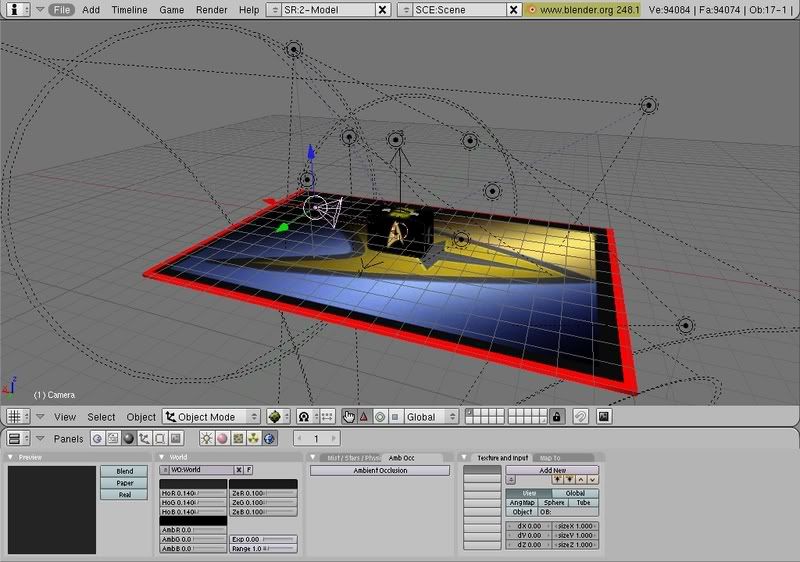Image resolution: width=800 pixels, height=562 pixels.
Task: Open the Global orientation dropdown
Action: [x=431, y=417]
